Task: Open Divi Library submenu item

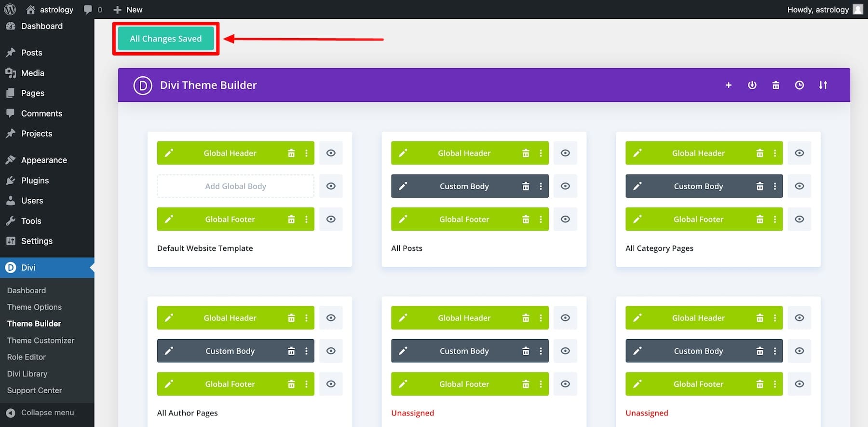Action: coord(27,373)
